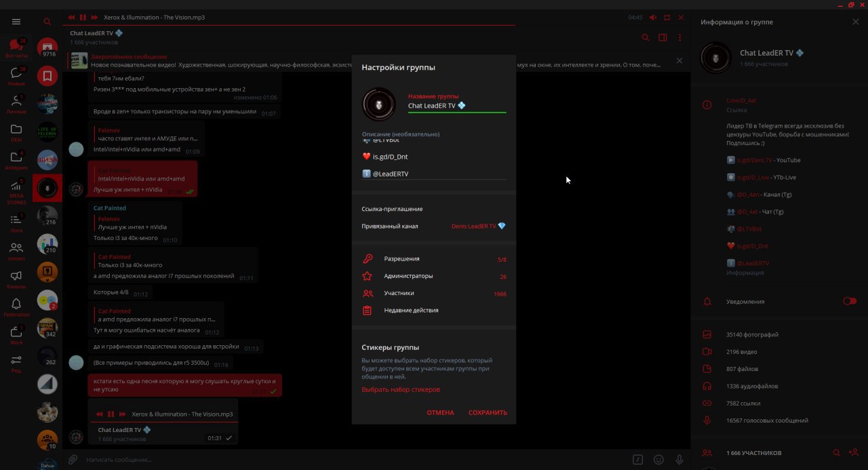Switch to the Личные folder
This screenshot has height=470, width=868.
pyautogui.click(x=16, y=104)
